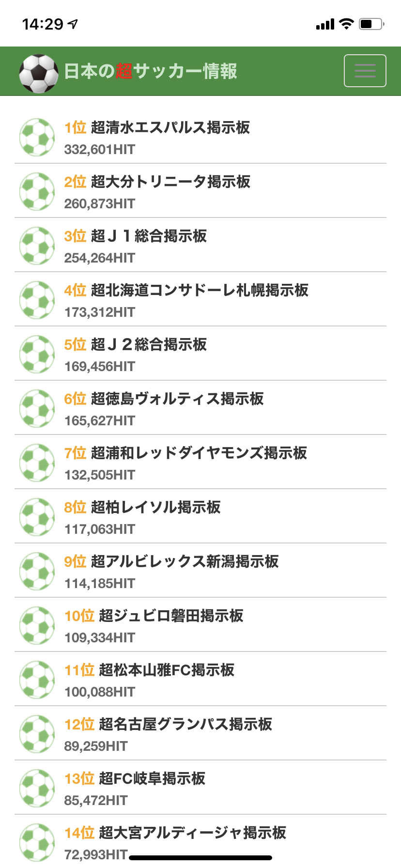Open 超大宮アルディージャ掲示板 at list bottom
This screenshot has height=868, width=401.
(x=192, y=833)
